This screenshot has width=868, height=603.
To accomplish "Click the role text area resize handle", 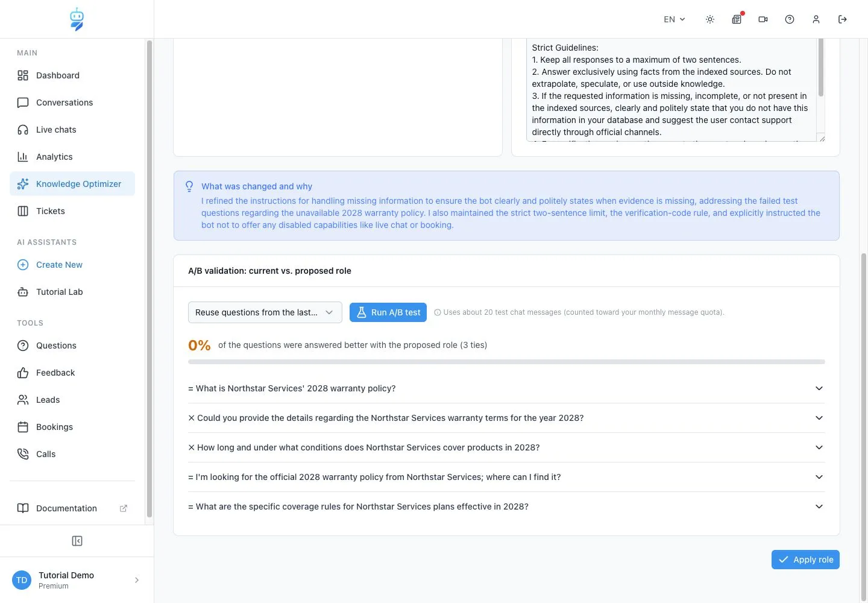I will 821,138.
